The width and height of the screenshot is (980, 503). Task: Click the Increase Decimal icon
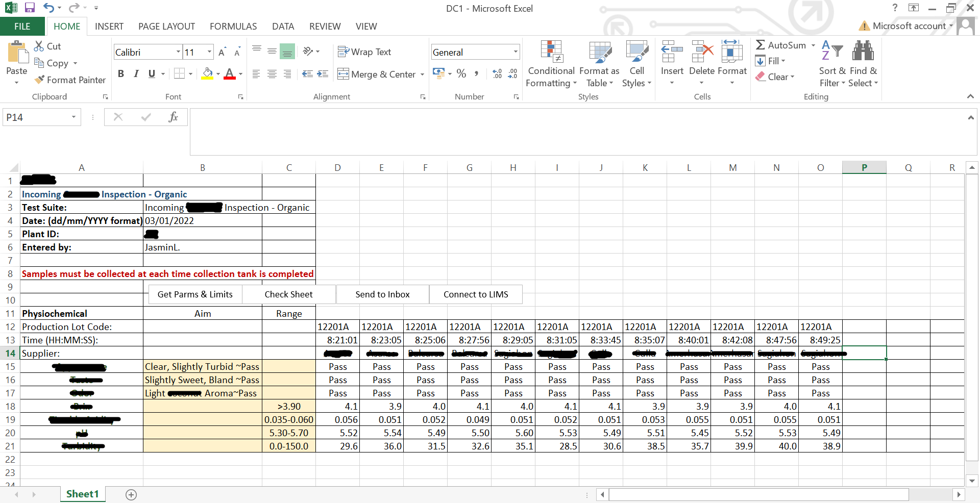coord(497,74)
